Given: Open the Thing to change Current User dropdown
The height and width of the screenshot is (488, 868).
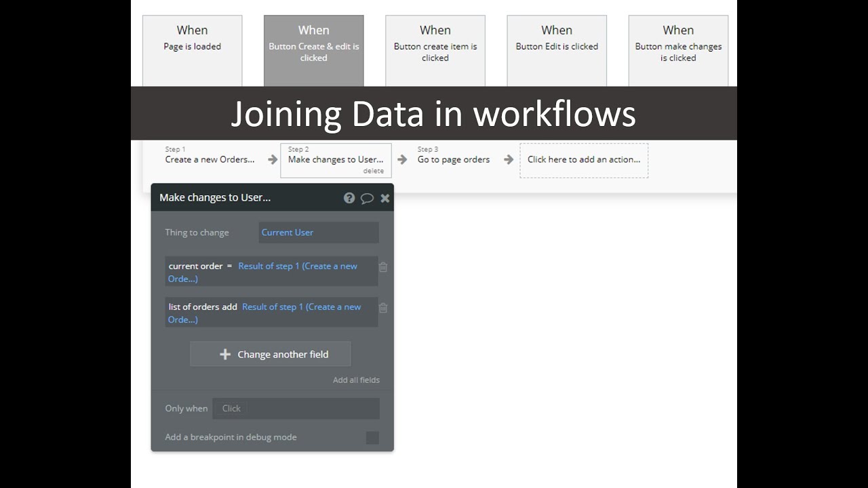Looking at the screenshot, I should tap(319, 232).
